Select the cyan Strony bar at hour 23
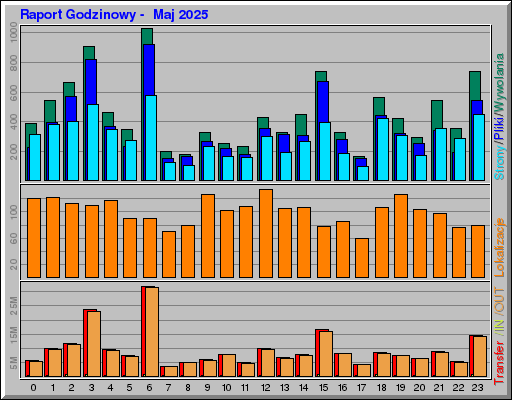 point(479,148)
